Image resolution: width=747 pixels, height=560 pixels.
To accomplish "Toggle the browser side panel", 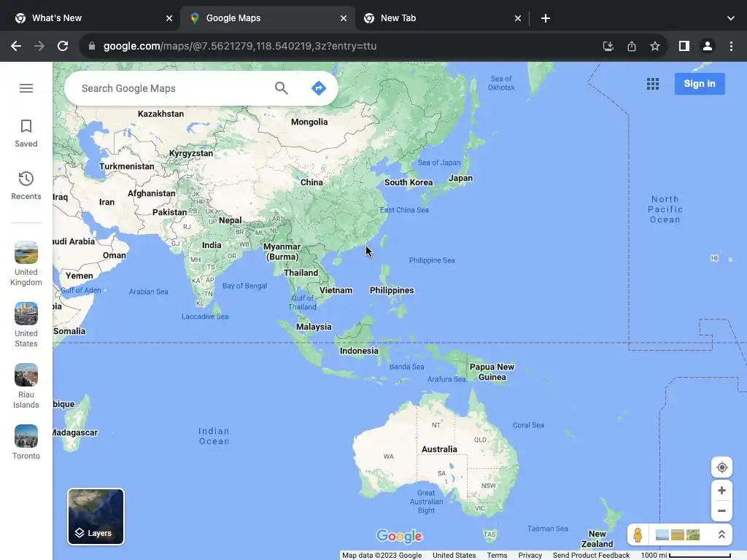I will (x=684, y=46).
